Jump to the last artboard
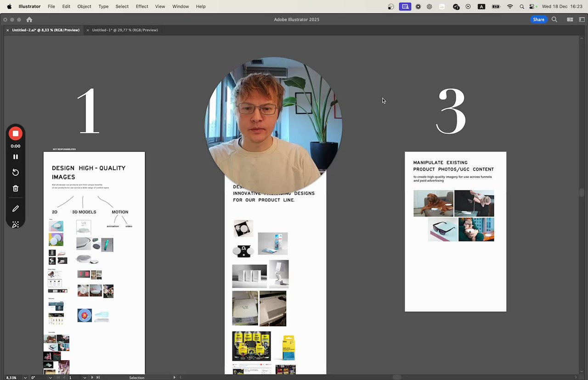Viewport: 588px width, 380px height. point(97,377)
